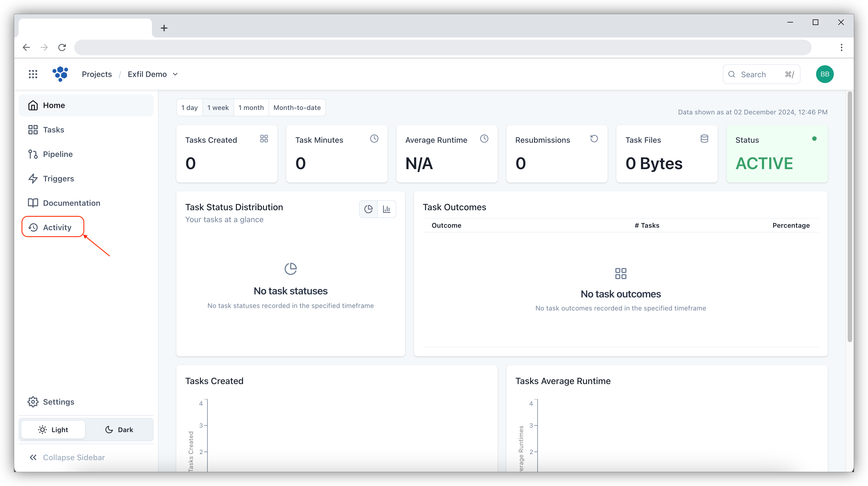
Task: Click the blue hexagon logo
Action: click(x=60, y=74)
